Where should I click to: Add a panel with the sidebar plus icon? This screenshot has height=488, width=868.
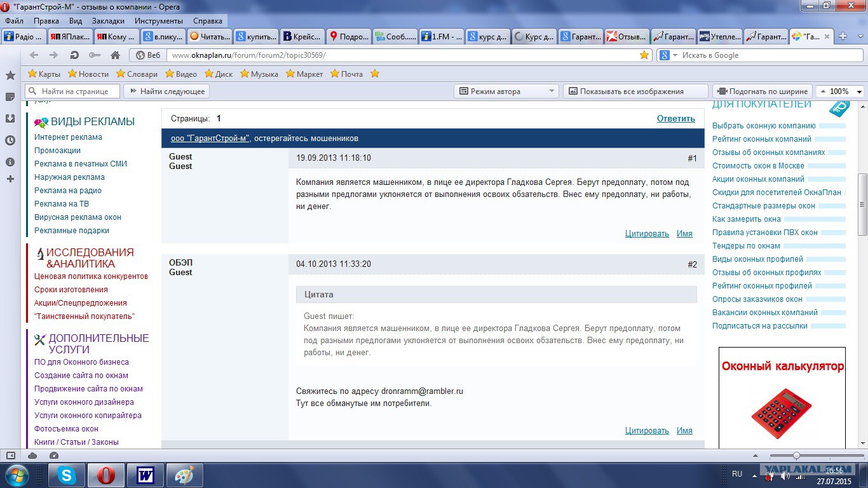tap(10, 179)
